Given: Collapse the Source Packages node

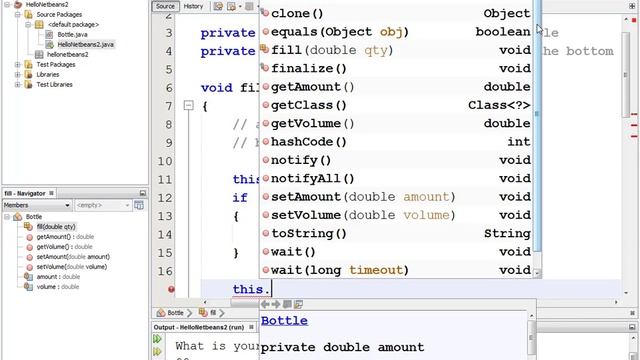Looking at the screenshot, I should click(x=18, y=15).
